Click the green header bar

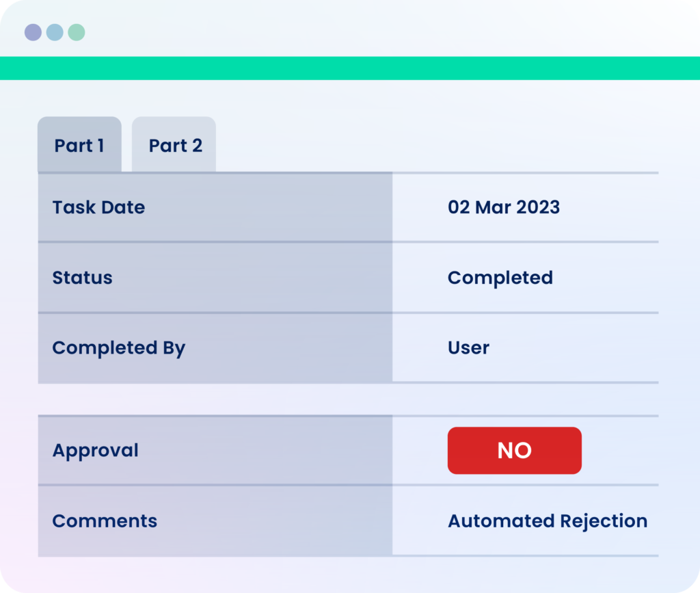pyautogui.click(x=350, y=68)
